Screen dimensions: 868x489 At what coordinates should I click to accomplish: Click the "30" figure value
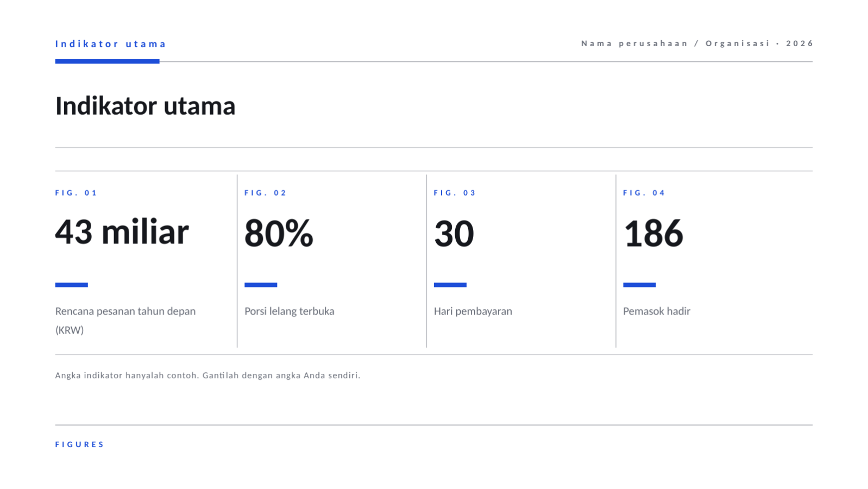point(454,234)
